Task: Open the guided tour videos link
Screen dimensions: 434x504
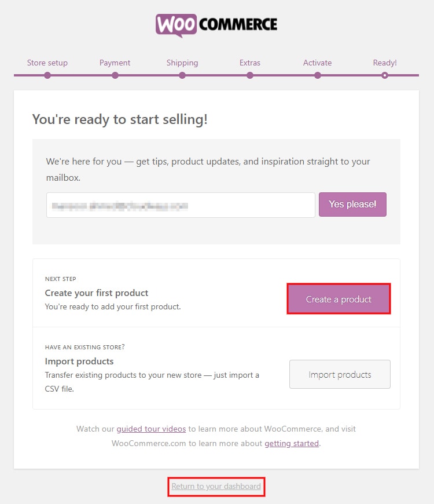Action: point(151,429)
